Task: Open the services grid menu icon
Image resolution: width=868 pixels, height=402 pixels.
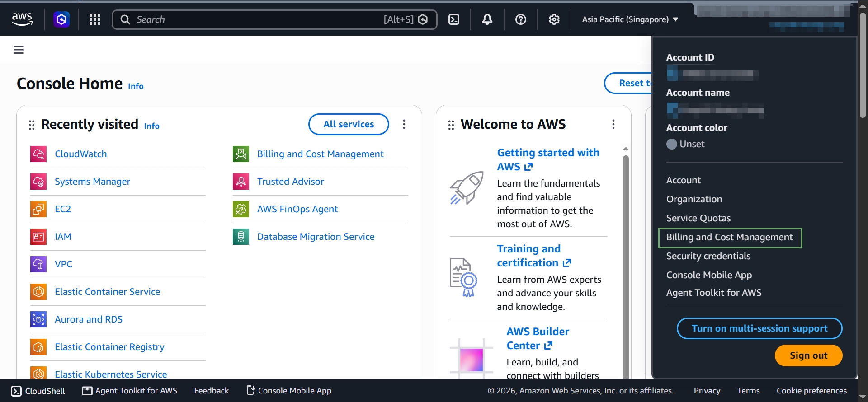Action: point(95,19)
